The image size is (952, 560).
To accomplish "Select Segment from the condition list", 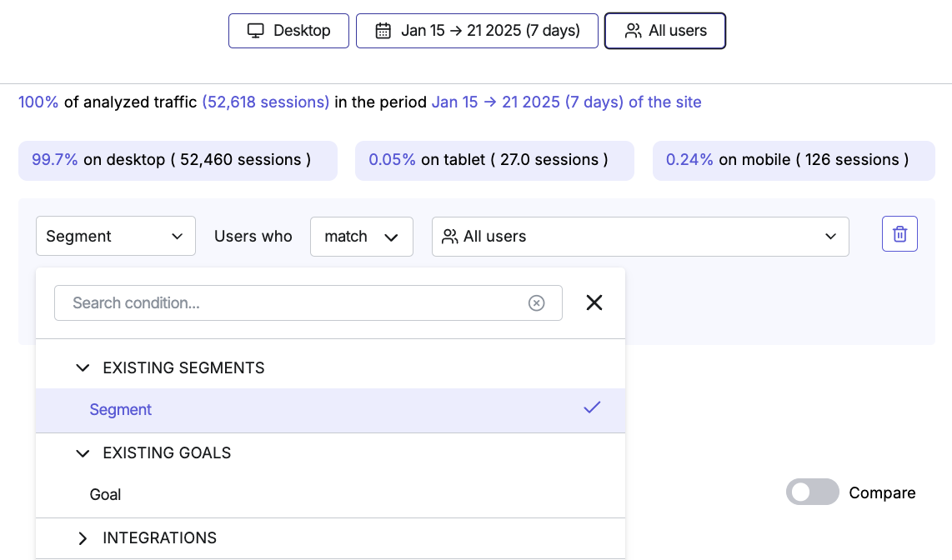I will coord(120,409).
